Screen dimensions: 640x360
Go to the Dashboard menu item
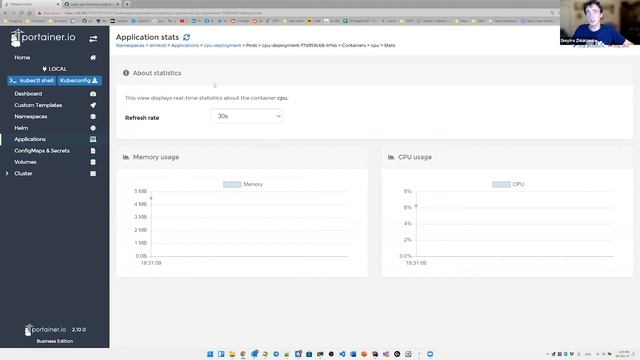tap(28, 93)
